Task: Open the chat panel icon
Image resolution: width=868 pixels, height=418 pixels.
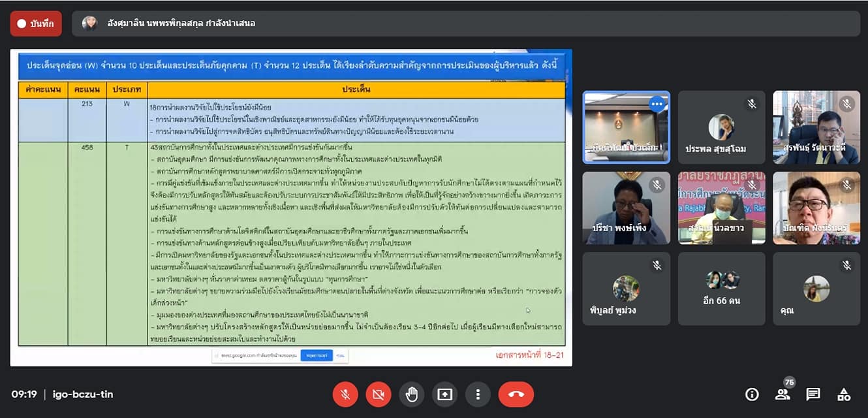Action: coord(813,394)
